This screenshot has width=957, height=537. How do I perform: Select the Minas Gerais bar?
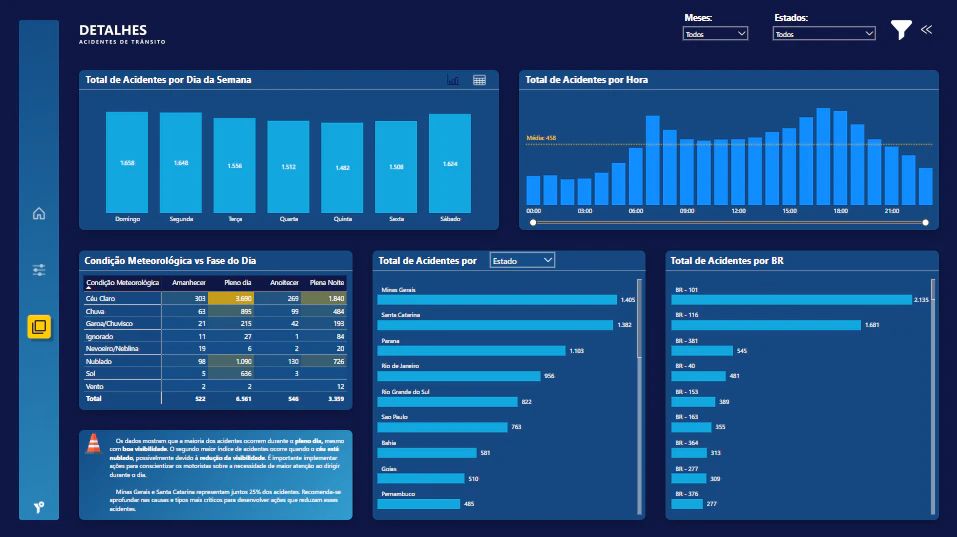pyautogui.click(x=497, y=300)
